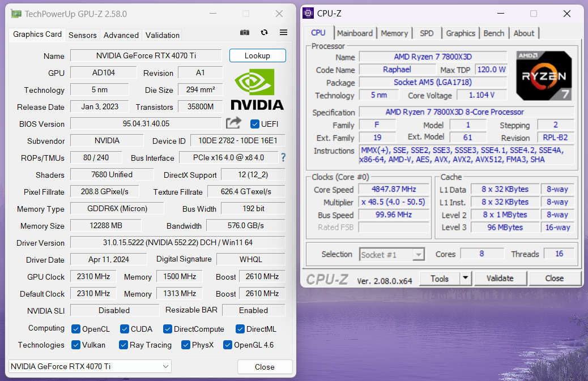Click the Code Name value Raphael
Viewport: 588px width, 381px height.
point(397,69)
